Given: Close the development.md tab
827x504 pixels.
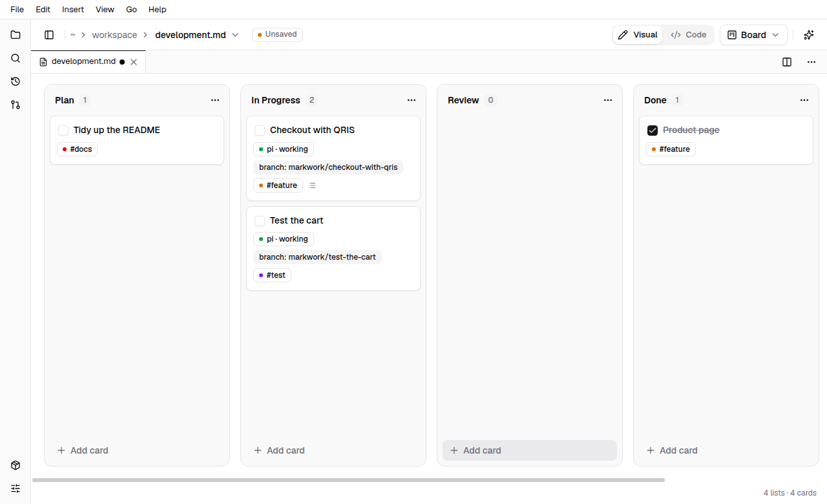Looking at the screenshot, I should (134, 62).
